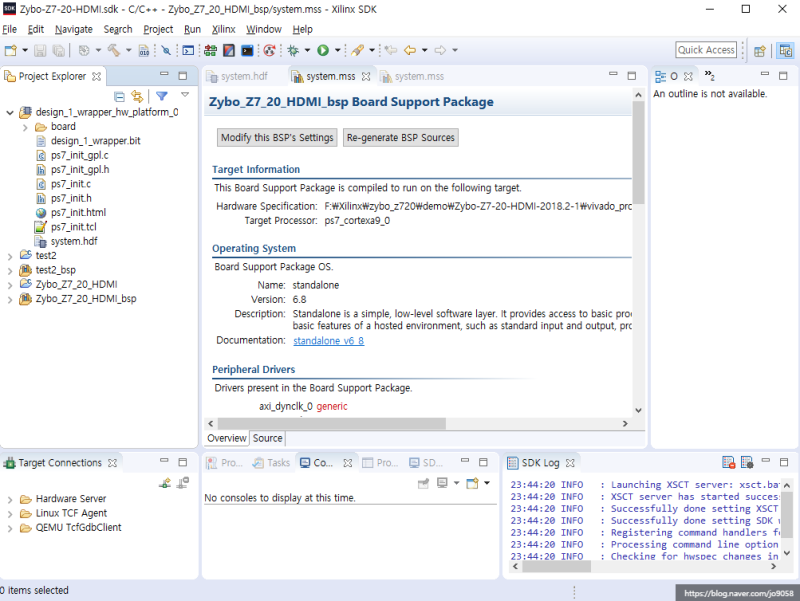Click Modify this BSP's Settings button

pyautogui.click(x=277, y=138)
